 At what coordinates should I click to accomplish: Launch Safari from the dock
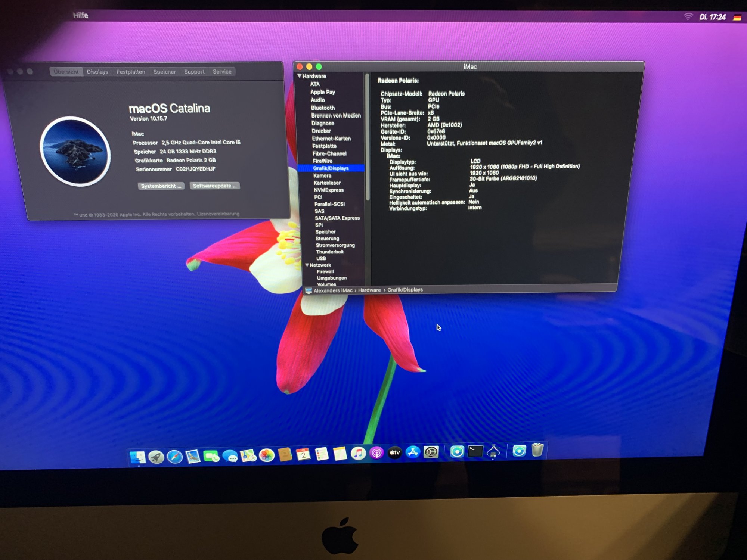coord(174,456)
